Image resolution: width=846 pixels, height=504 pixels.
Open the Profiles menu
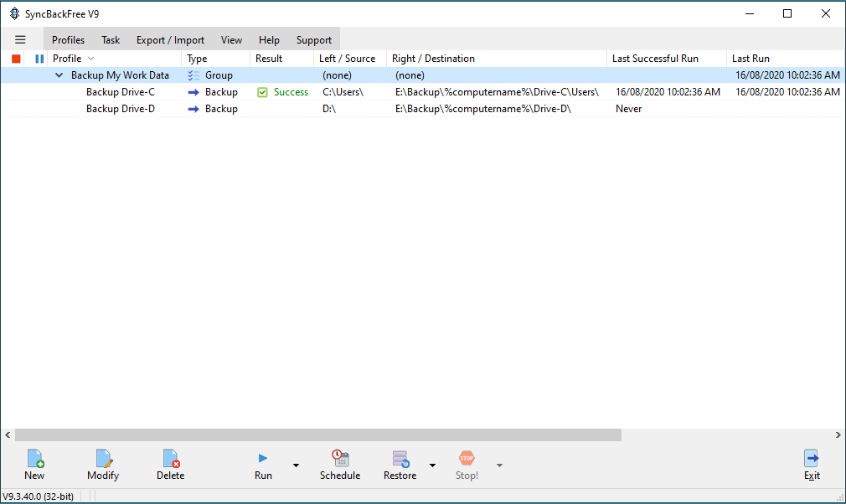68,39
